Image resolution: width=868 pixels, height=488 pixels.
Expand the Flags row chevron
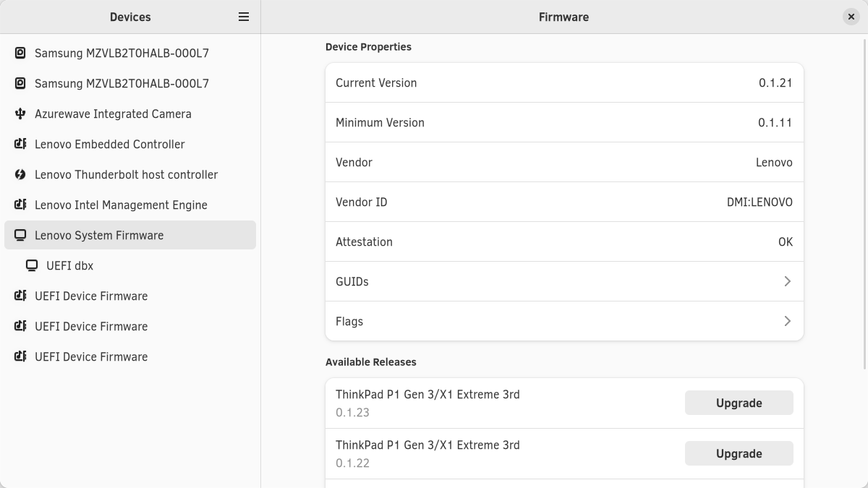click(x=787, y=321)
